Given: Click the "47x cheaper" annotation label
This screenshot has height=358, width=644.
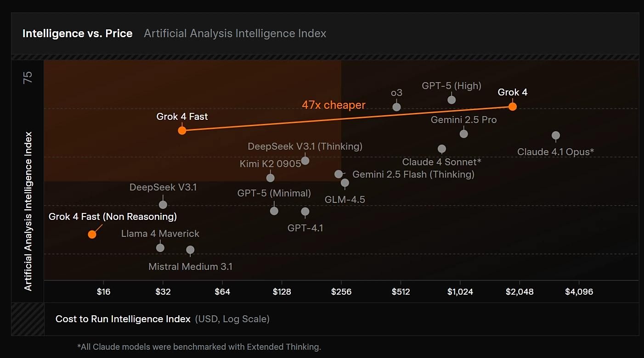Looking at the screenshot, I should pos(333,105).
